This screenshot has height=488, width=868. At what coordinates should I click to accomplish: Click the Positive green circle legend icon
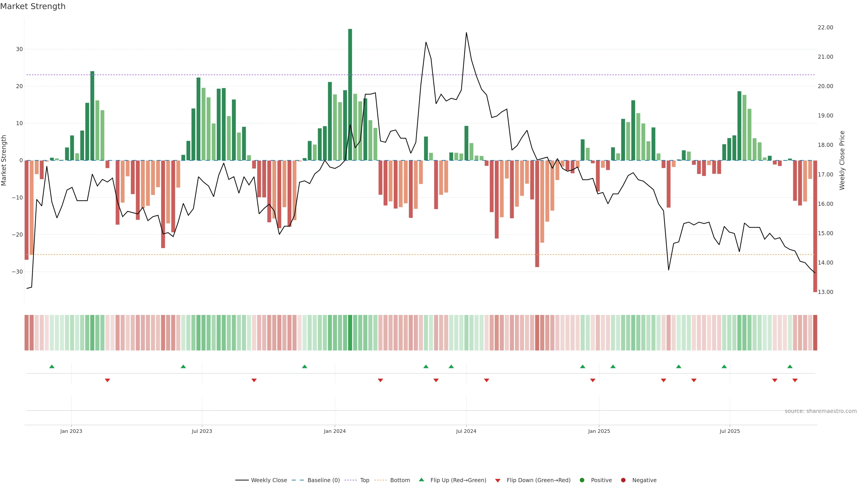coord(582,480)
